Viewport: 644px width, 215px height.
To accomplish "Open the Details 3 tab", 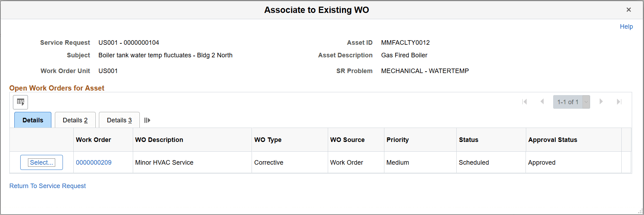I will (119, 120).
